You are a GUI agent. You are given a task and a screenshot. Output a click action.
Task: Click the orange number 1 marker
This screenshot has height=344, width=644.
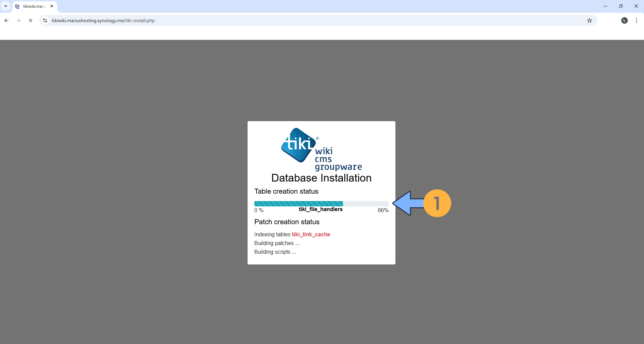coord(437,203)
